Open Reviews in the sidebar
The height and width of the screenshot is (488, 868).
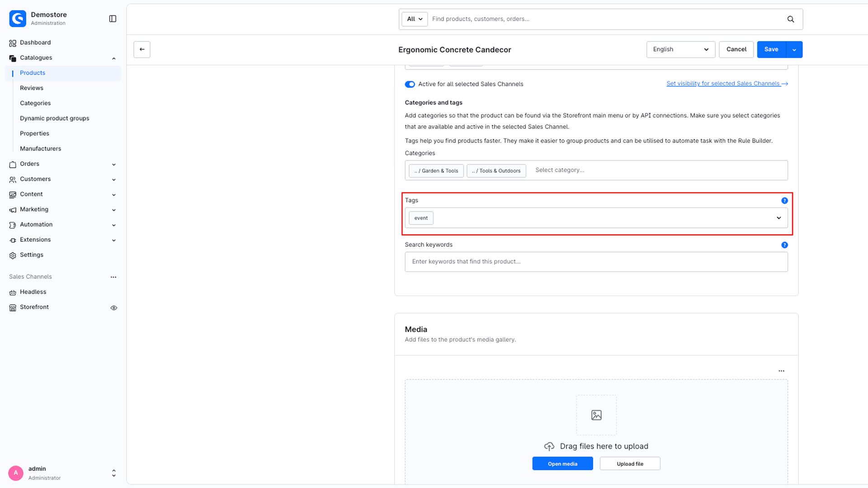[32, 88]
